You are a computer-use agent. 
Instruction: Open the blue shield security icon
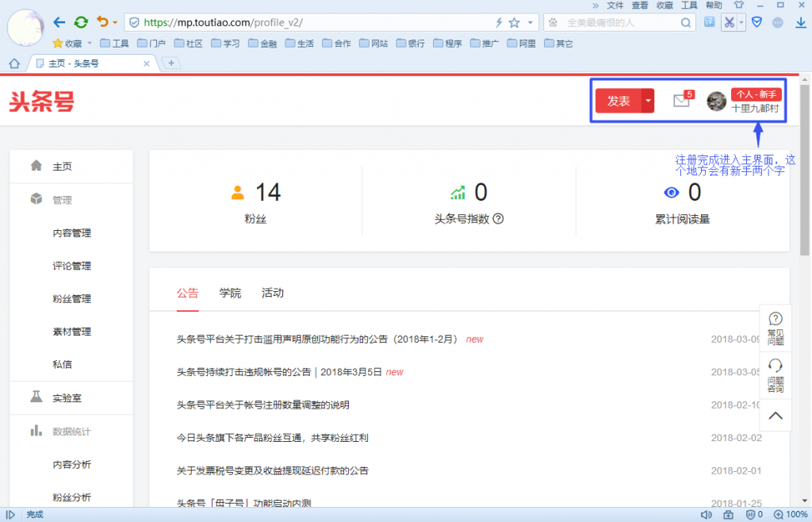(x=756, y=21)
